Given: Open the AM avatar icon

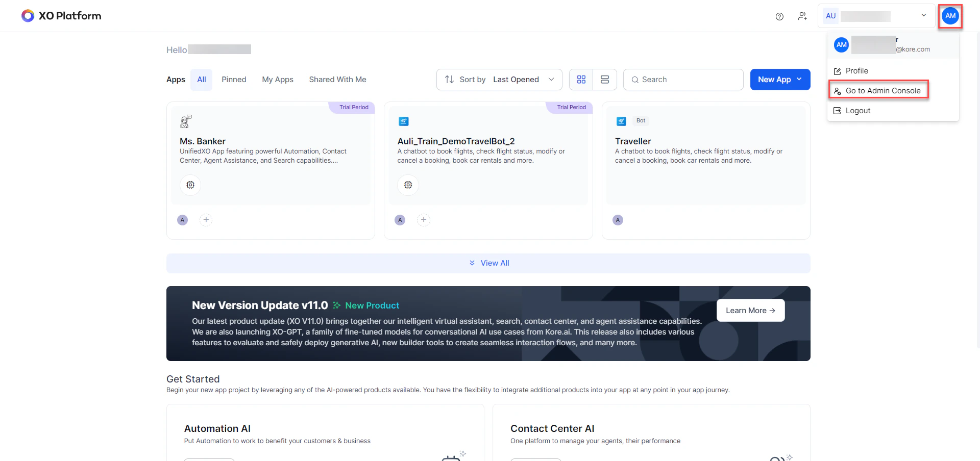Looking at the screenshot, I should click(950, 15).
